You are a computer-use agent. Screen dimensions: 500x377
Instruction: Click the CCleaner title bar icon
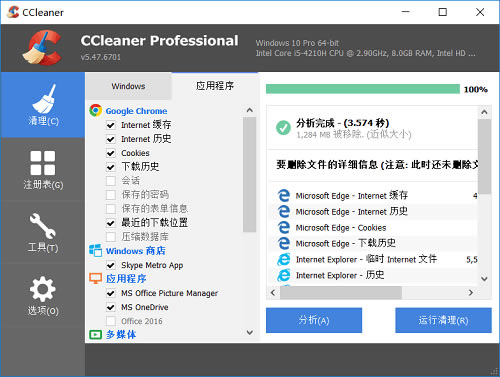tap(13, 12)
